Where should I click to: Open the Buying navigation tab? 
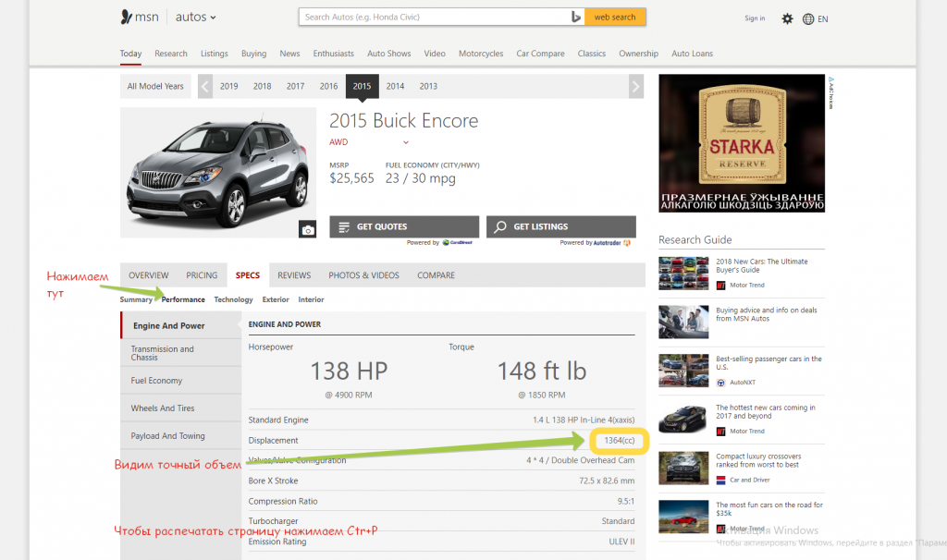[253, 54]
